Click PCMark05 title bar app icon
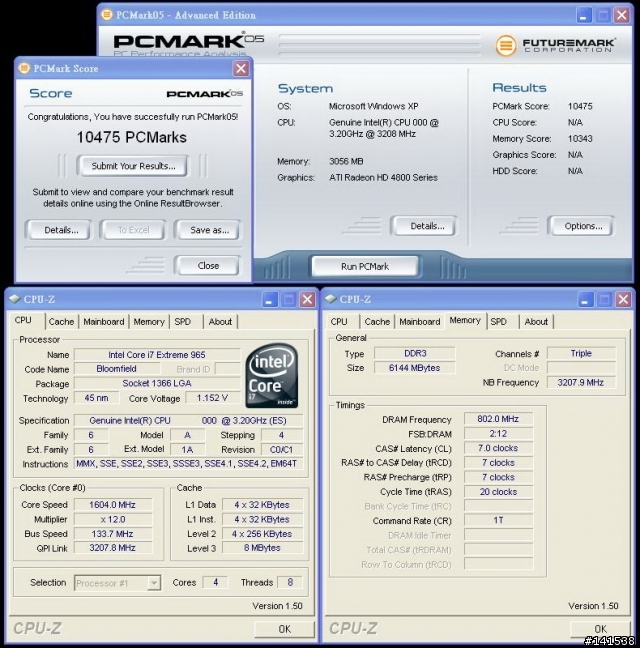The height and width of the screenshot is (649, 640). (x=107, y=15)
